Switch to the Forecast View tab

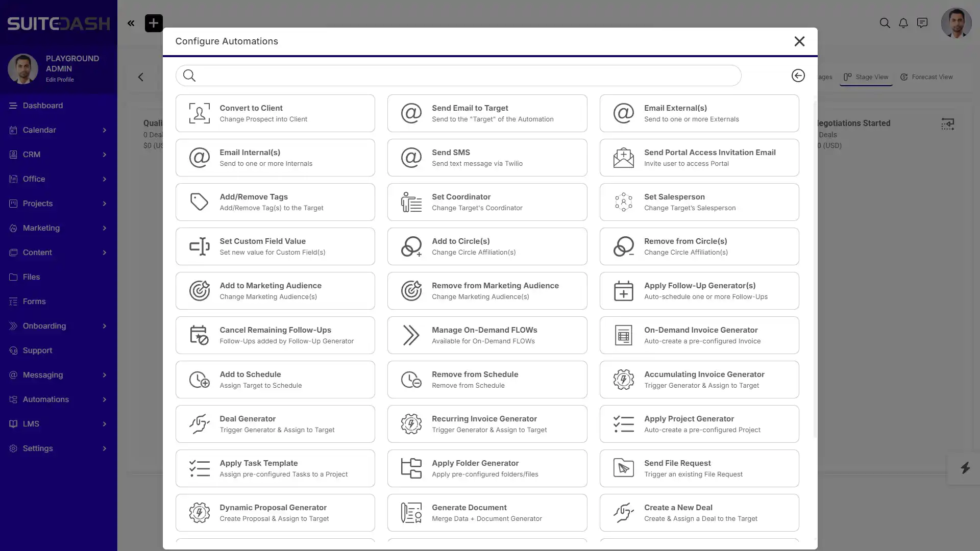coord(926,77)
